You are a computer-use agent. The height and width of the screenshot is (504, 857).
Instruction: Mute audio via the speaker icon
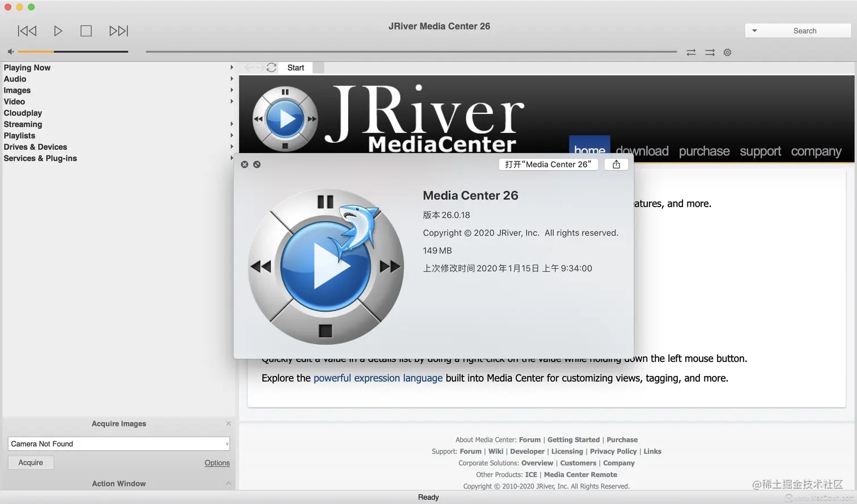pos(10,52)
